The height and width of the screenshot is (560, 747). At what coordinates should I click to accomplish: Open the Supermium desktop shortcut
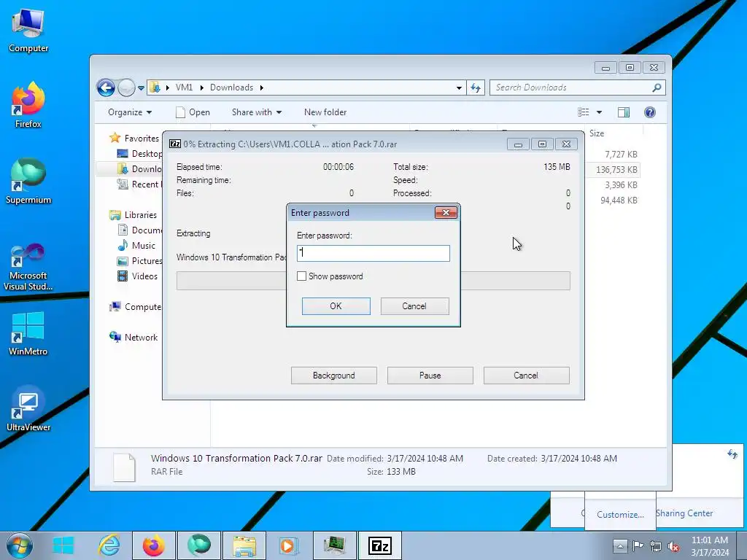(28, 181)
